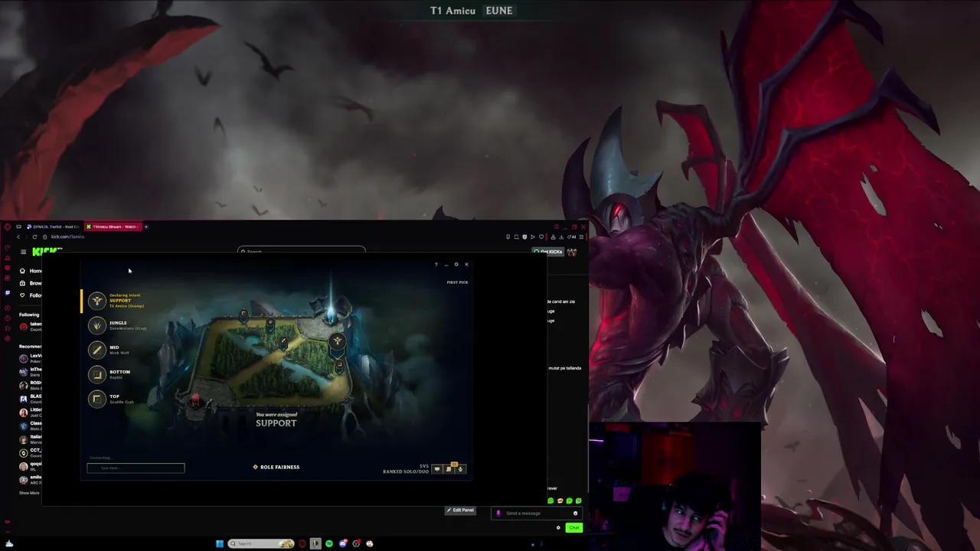980x551 pixels.
Task: Go to Home in Kick sidebar
Action: pyautogui.click(x=31, y=271)
